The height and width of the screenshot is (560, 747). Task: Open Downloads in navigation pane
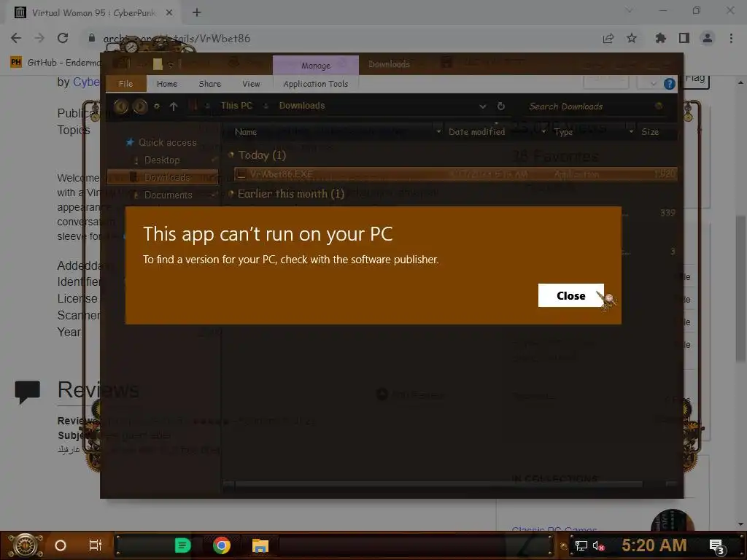(163, 177)
